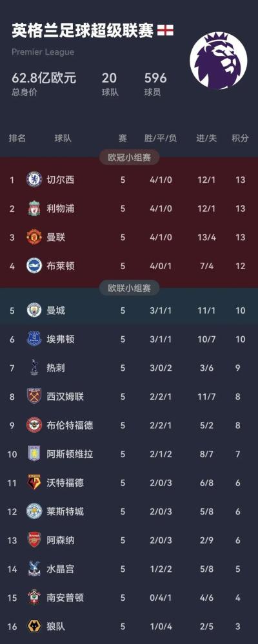
Task: Open the 布伦特福德 team row
Action: coord(129,425)
